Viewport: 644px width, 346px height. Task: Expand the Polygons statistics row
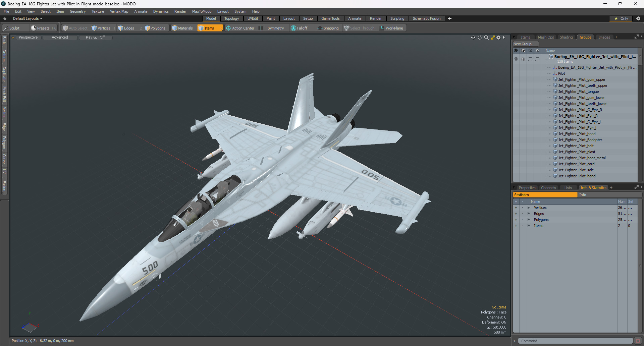pyautogui.click(x=529, y=220)
